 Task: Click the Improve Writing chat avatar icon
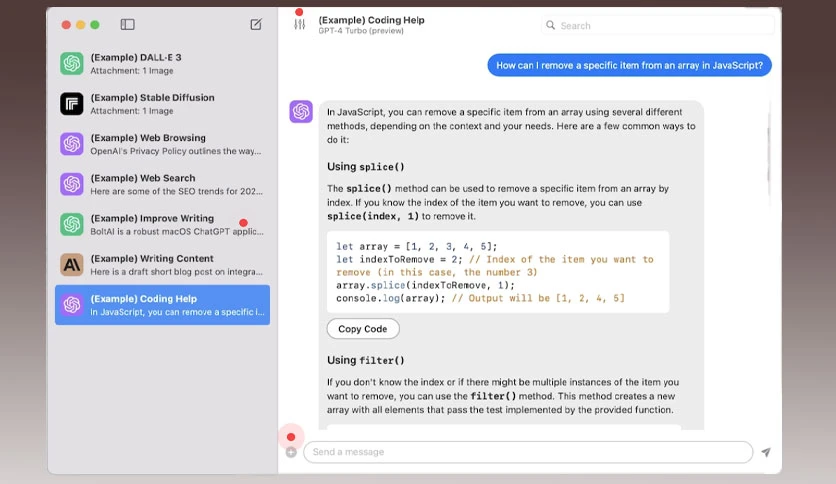pyautogui.click(x=72, y=224)
